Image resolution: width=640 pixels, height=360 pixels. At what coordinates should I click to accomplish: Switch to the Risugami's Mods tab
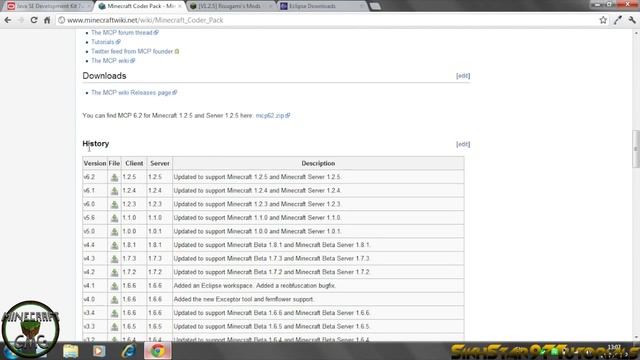[x=232, y=6]
